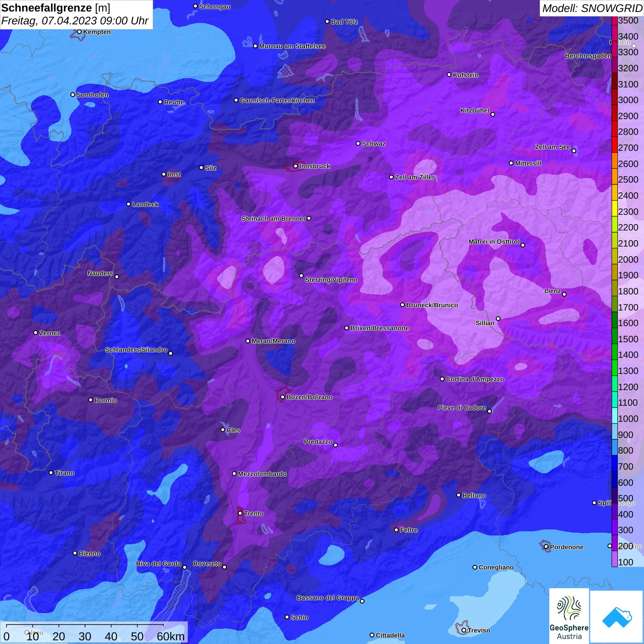Click the Treviso city marker
This screenshot has height=644, width=644.
(x=464, y=630)
